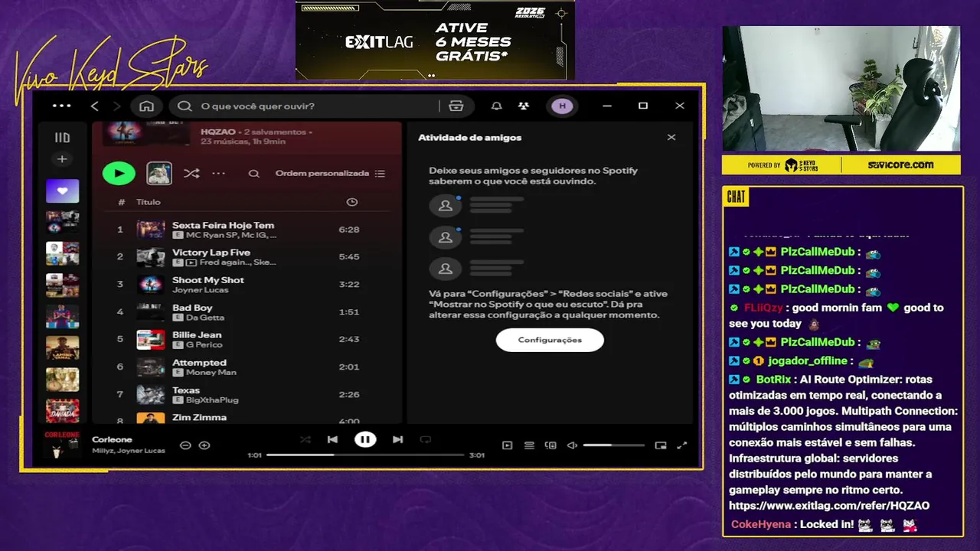Open 'Ordem personalizada' sort dropdown
The image size is (980, 551).
(322, 174)
